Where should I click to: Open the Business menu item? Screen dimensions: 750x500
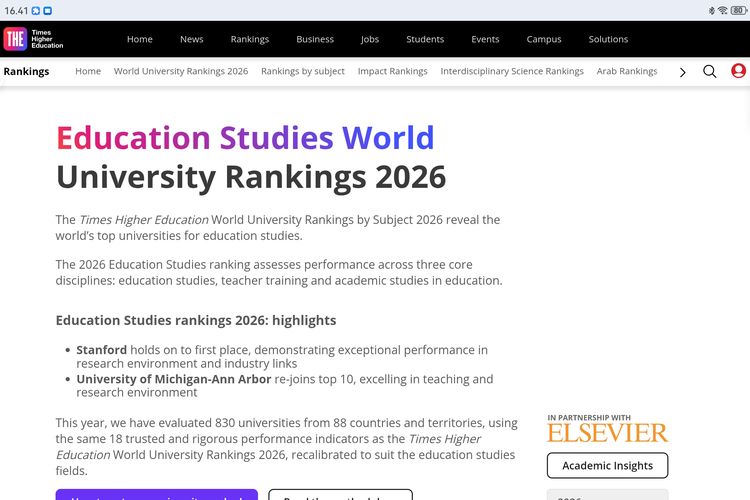(x=315, y=39)
